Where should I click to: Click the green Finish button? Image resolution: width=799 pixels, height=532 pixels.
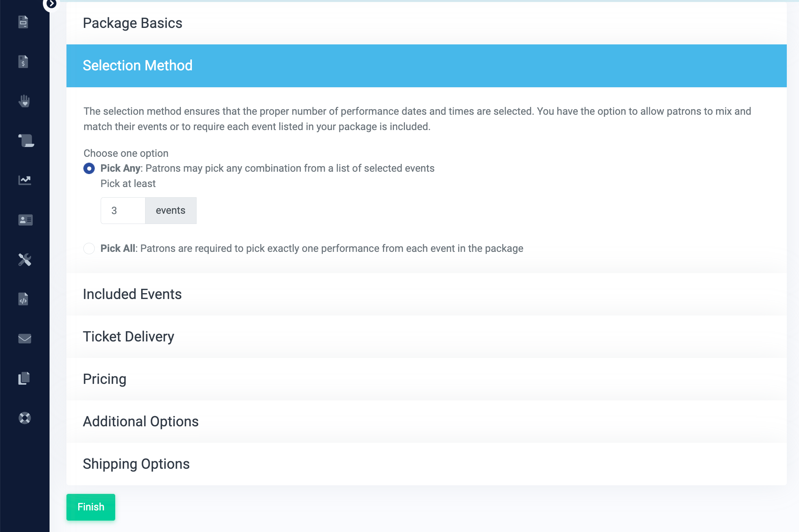tap(91, 507)
